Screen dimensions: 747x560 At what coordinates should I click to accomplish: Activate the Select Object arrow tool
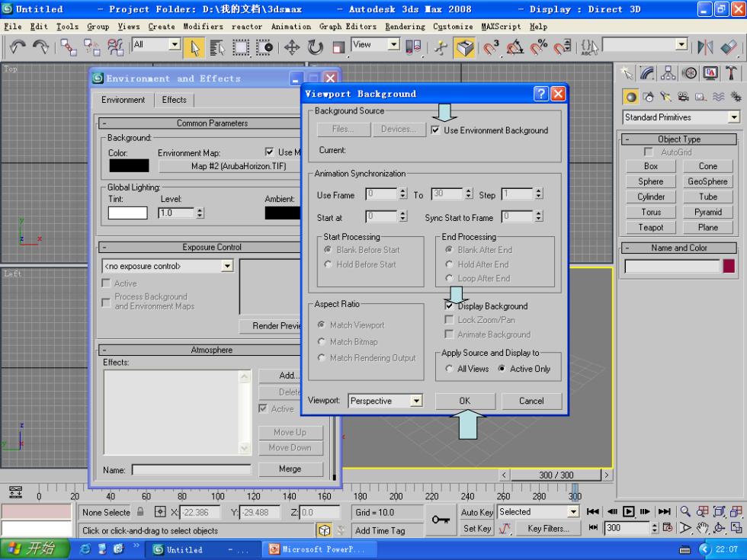coord(194,47)
